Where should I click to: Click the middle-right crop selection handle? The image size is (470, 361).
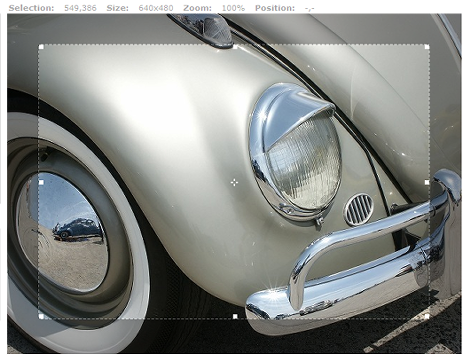coord(427,182)
